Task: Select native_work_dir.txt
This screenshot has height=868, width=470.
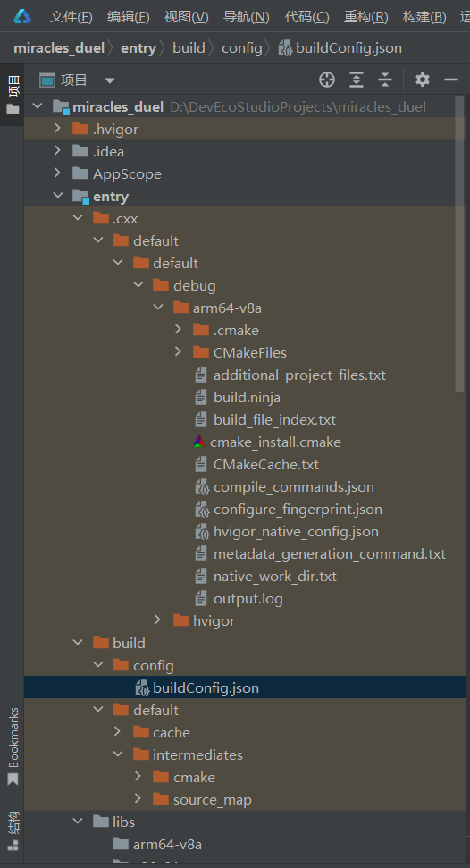Action: coord(275,577)
